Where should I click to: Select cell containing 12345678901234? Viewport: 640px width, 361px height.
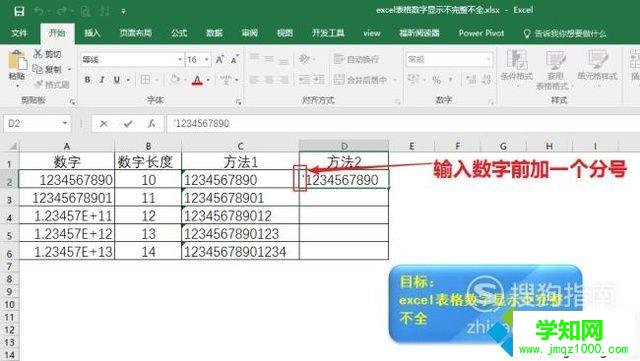click(240, 251)
